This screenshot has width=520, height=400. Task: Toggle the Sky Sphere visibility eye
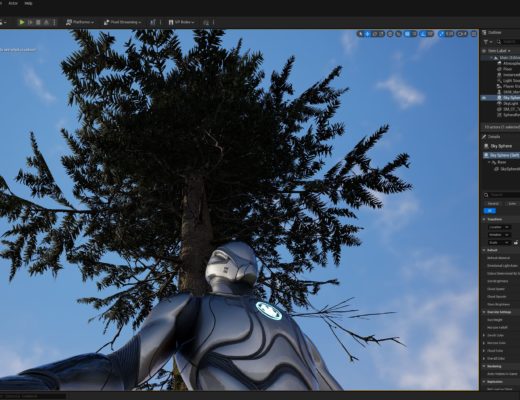coord(484,98)
